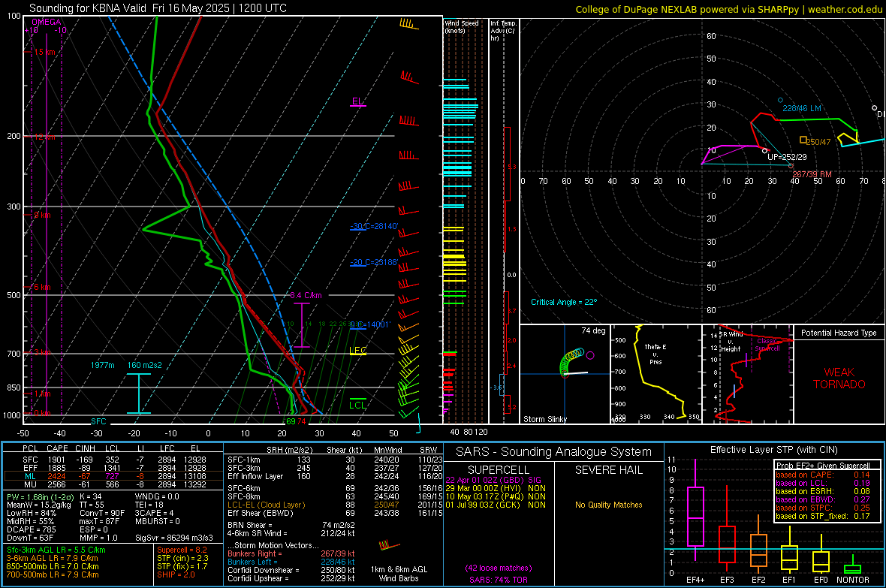Click the red 'WEAK TORNADO' hazard text
Screen dimensions: 886x588
839,378
